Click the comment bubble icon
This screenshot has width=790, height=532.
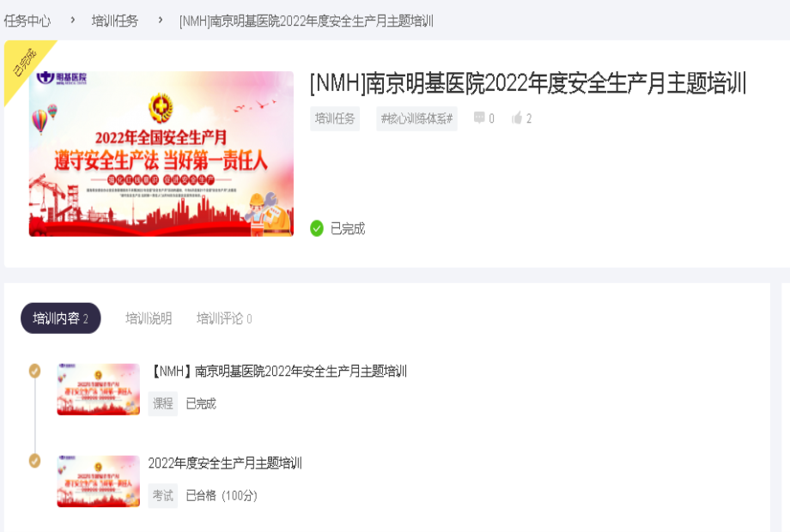(x=479, y=118)
